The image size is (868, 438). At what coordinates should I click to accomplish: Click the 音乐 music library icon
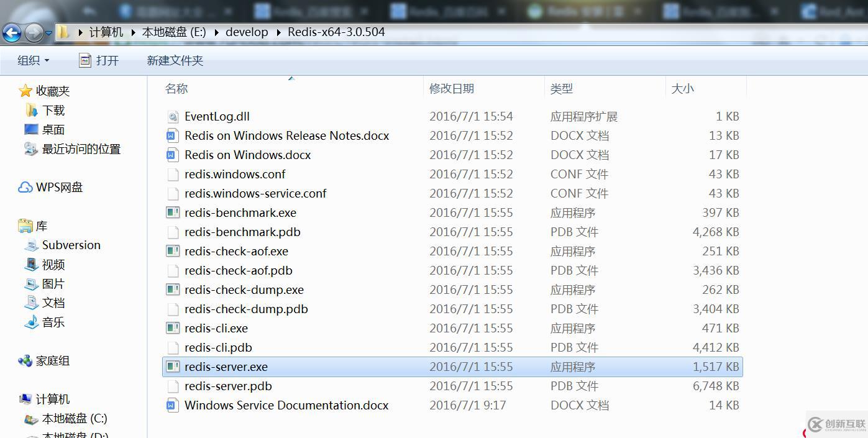click(x=31, y=322)
